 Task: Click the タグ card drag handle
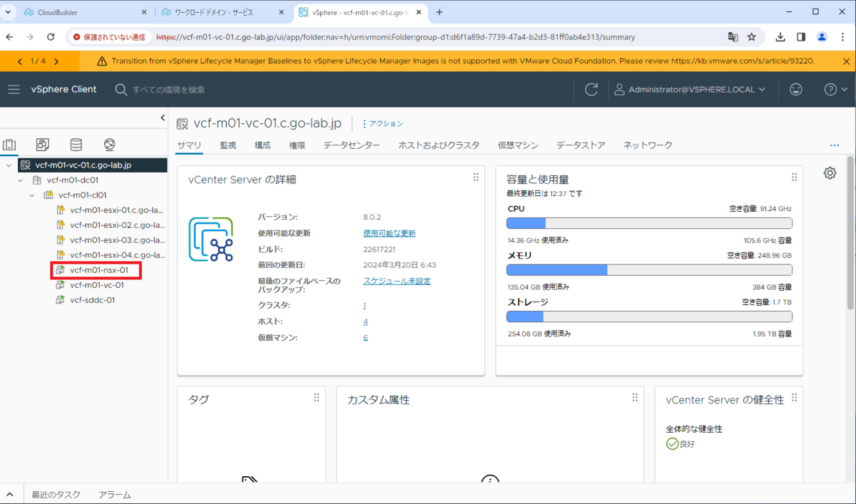point(317,398)
